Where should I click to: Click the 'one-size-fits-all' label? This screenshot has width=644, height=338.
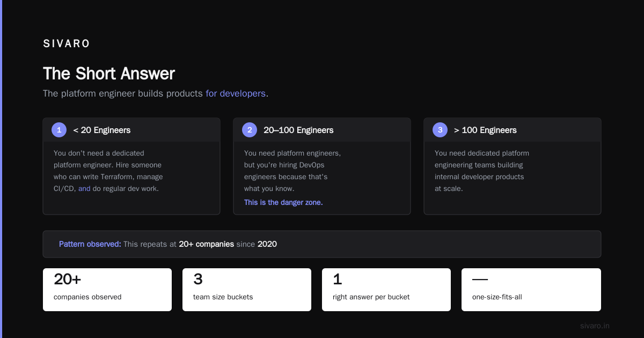click(497, 297)
